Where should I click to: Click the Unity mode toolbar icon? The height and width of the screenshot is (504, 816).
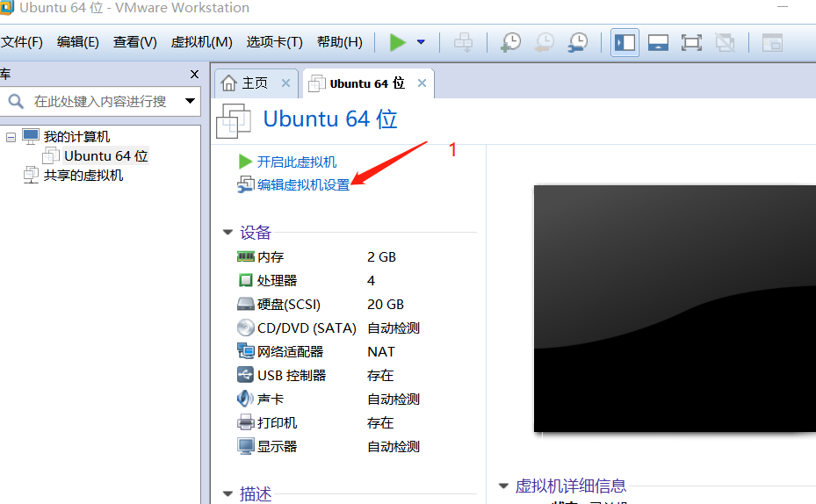click(725, 42)
